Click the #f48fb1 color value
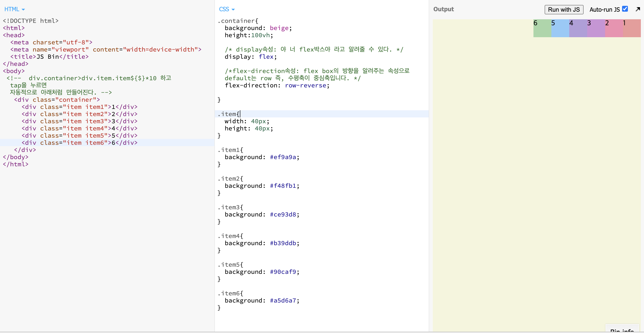644x333 pixels. 283,186
